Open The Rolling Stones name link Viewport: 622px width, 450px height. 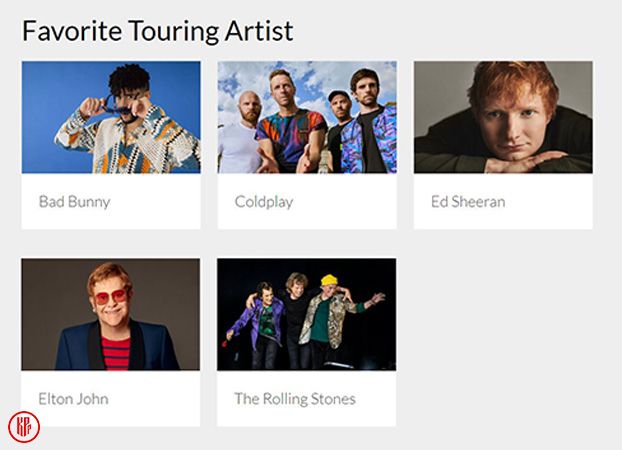[x=295, y=399]
